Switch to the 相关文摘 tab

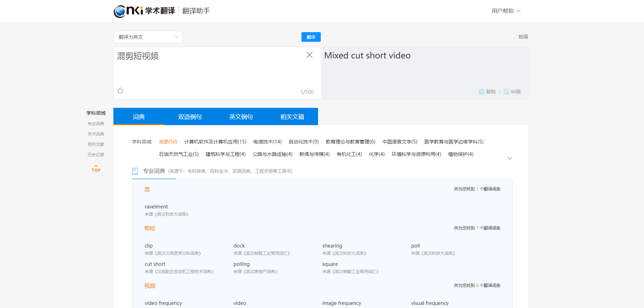(x=292, y=116)
